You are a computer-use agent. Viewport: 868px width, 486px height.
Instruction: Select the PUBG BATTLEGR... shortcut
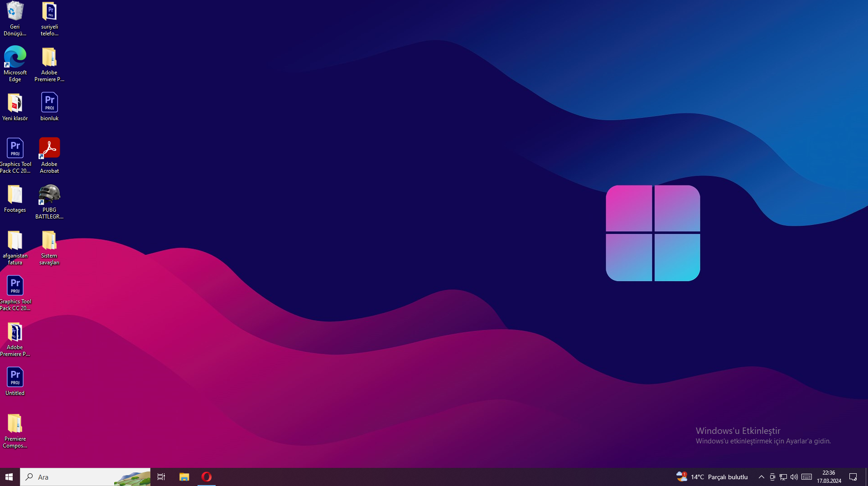click(49, 202)
